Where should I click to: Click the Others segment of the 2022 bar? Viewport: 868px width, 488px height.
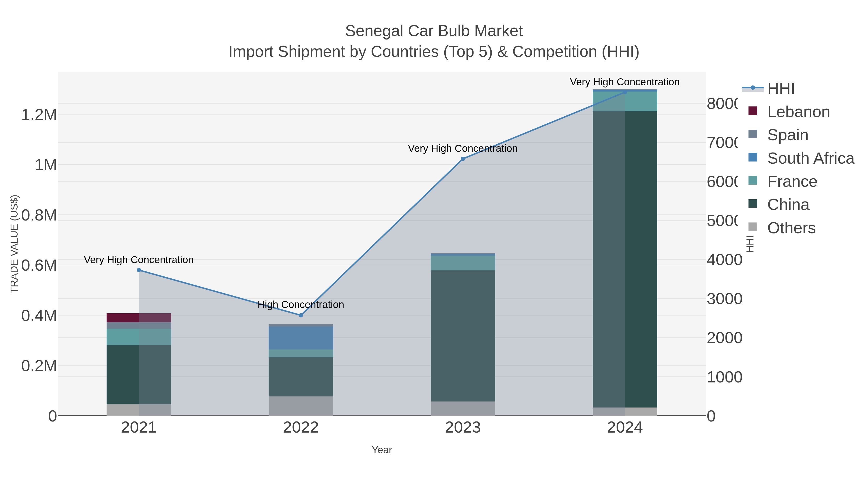tap(301, 406)
